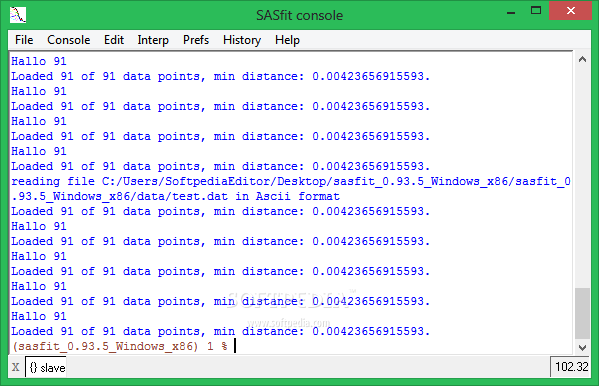Open the Console menu
599x386 pixels.
coord(69,40)
